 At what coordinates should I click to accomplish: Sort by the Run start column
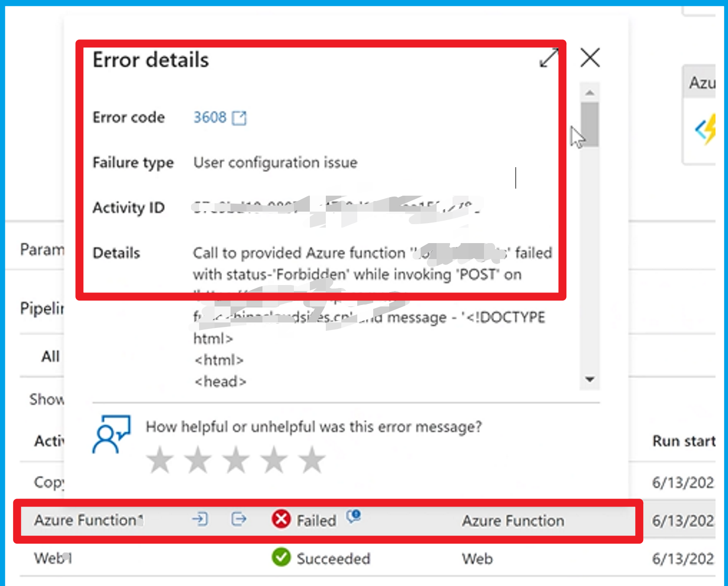click(683, 441)
